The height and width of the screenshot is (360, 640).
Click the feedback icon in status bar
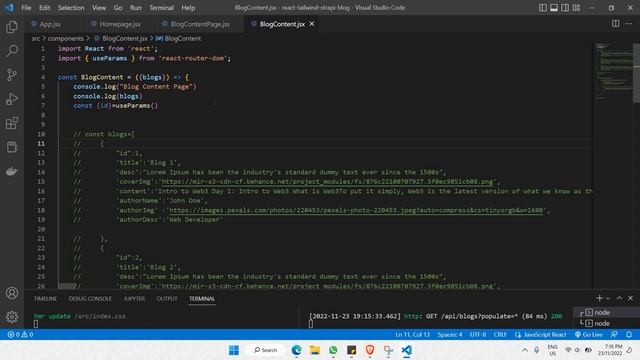click(x=614, y=335)
